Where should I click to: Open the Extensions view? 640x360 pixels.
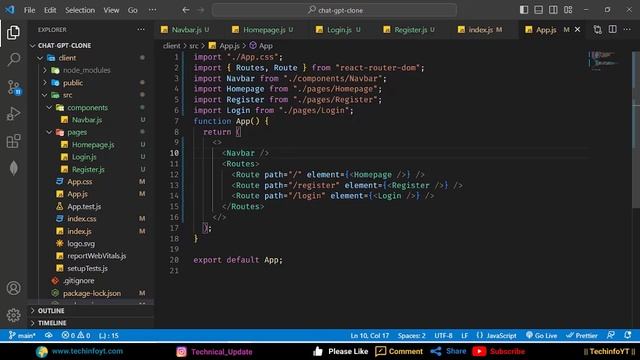[13, 141]
